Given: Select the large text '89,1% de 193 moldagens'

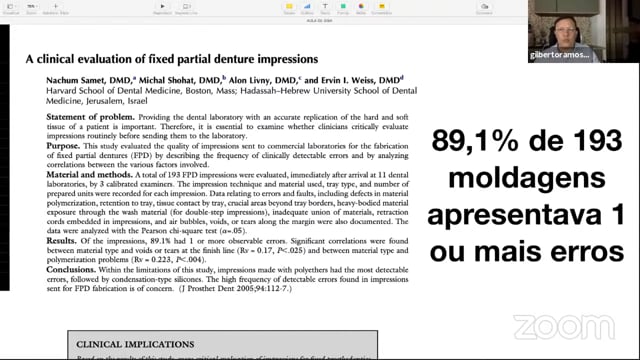Looking at the screenshot, I should click(x=527, y=159).
